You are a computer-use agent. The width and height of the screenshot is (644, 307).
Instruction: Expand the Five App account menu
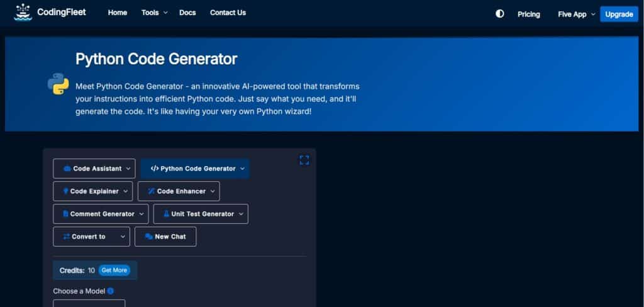click(x=577, y=14)
